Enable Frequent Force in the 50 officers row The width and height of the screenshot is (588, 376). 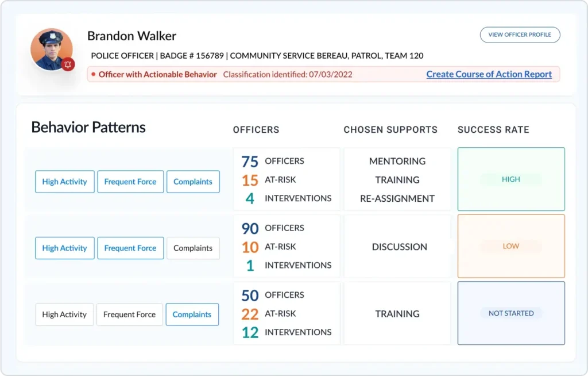(130, 314)
